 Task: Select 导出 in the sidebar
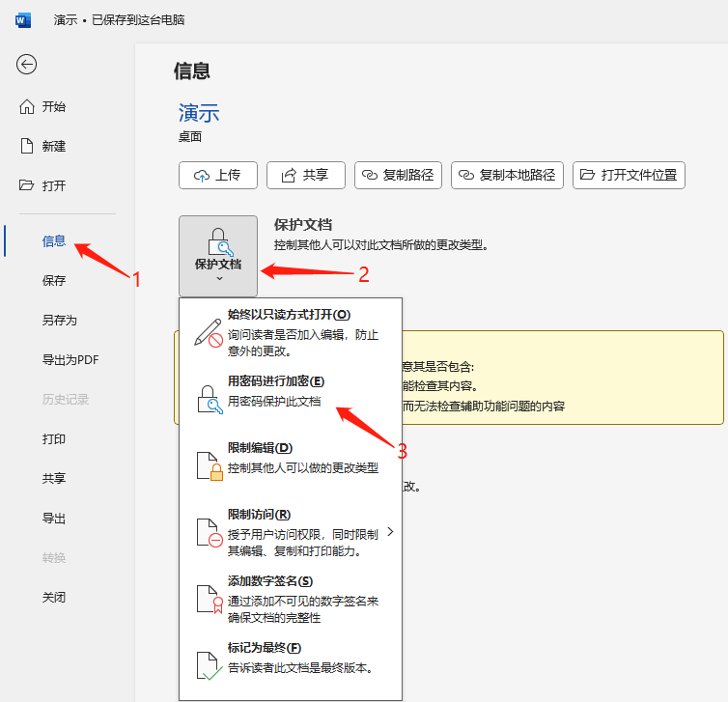[x=54, y=519]
